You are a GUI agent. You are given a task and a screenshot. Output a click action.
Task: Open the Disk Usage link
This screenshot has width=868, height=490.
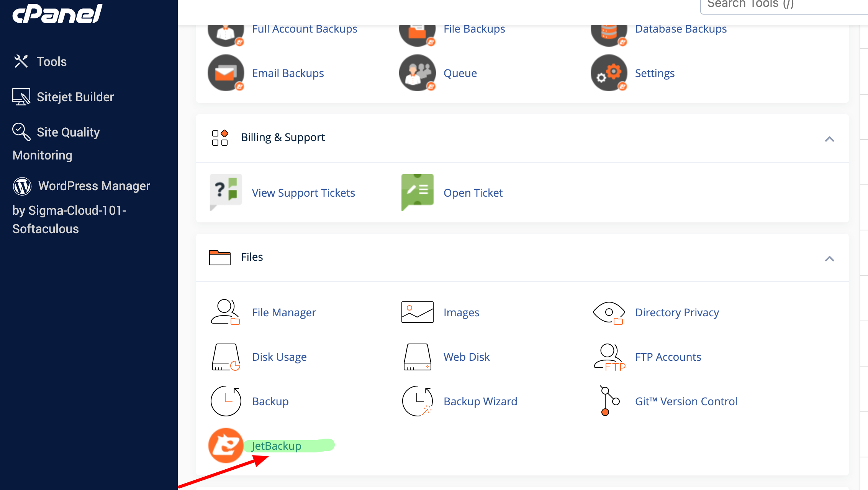279,357
